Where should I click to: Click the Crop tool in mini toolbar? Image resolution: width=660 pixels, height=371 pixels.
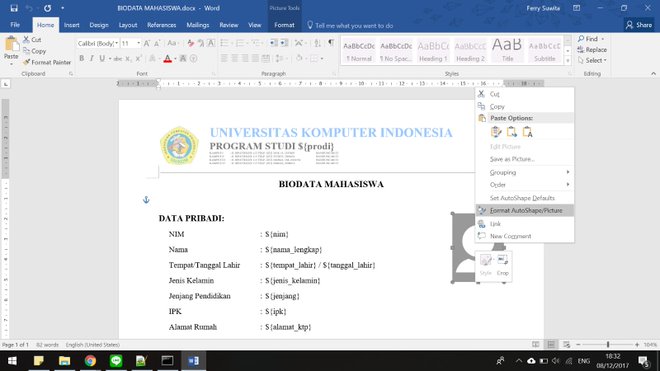click(x=503, y=265)
